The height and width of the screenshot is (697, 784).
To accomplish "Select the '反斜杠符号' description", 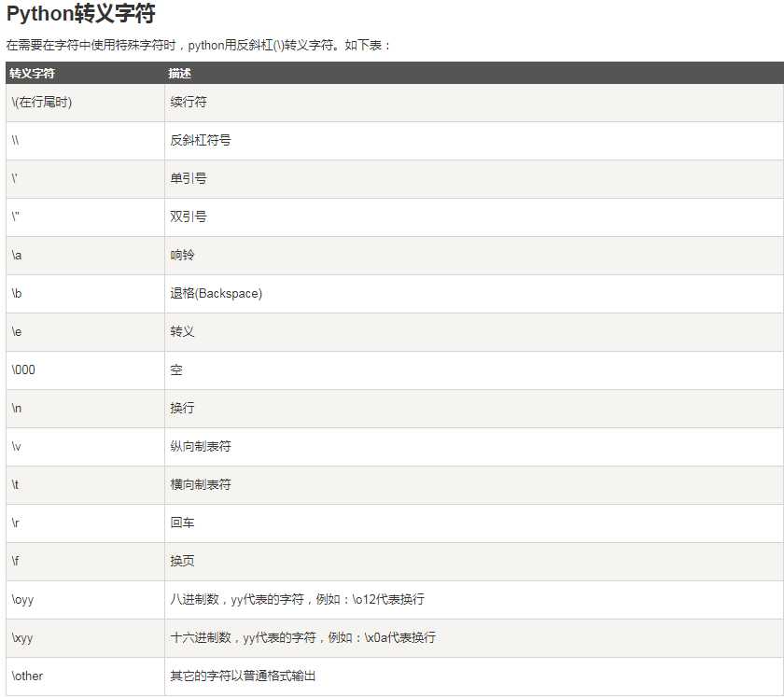I will 201,141.
